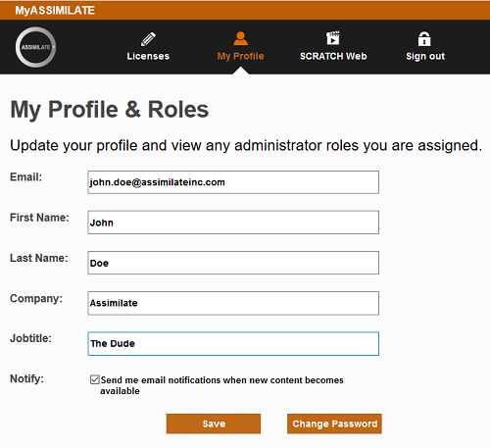Screen dimensions: 490x448
Task: Click the SCRATCH Web clapperboard icon
Action: tap(333, 38)
